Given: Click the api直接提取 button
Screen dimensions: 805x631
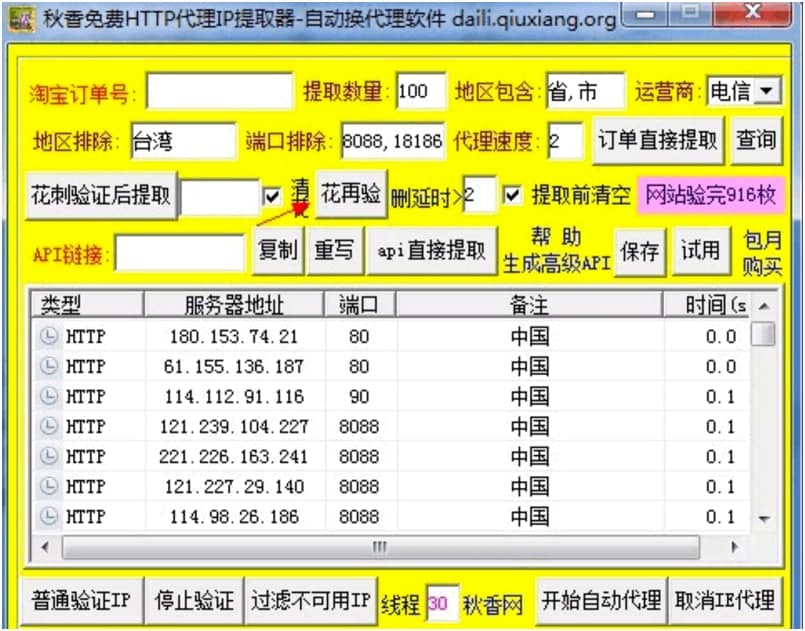Looking at the screenshot, I should pos(432,251).
